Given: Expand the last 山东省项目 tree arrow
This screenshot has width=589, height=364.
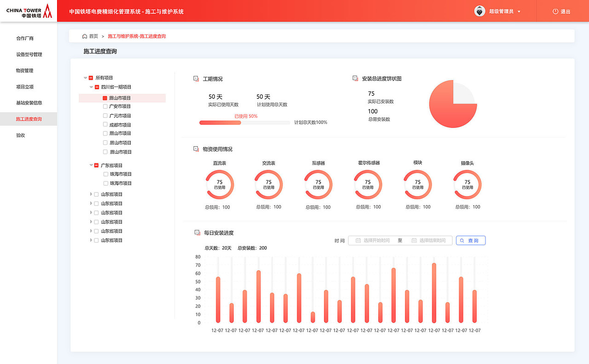Looking at the screenshot, I should pos(91,240).
